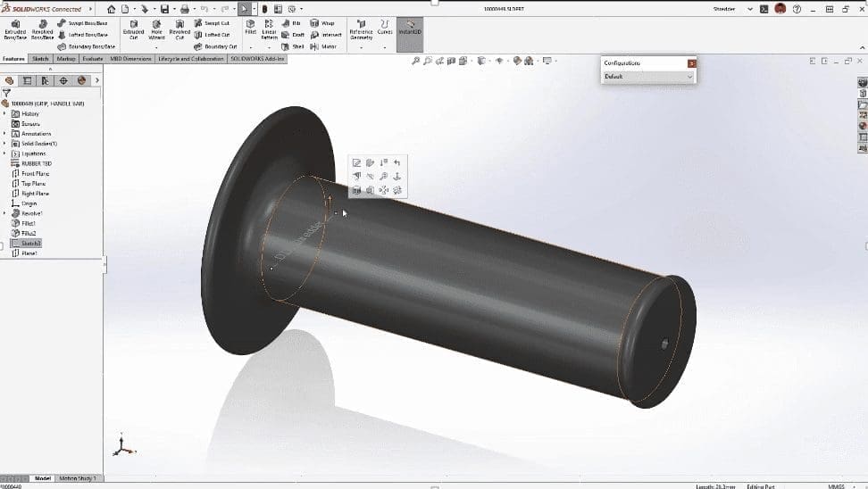This screenshot has height=489, width=868.
Task: Save the document with the floppy icon
Action: [164, 9]
